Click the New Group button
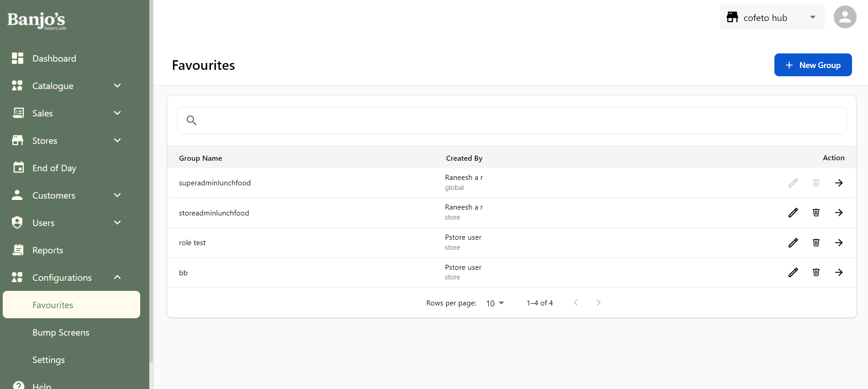This screenshot has height=389, width=868. (x=813, y=65)
